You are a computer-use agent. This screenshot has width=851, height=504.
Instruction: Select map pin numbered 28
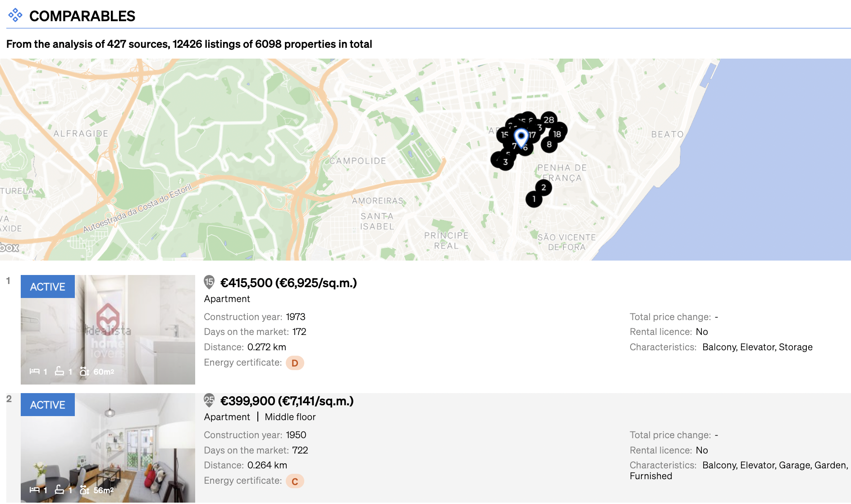(x=548, y=120)
